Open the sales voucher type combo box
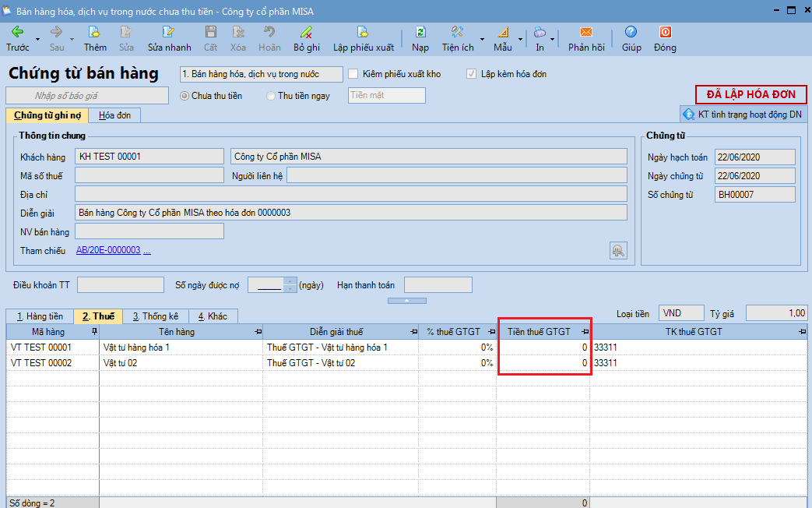The height and width of the screenshot is (508, 812). click(262, 74)
